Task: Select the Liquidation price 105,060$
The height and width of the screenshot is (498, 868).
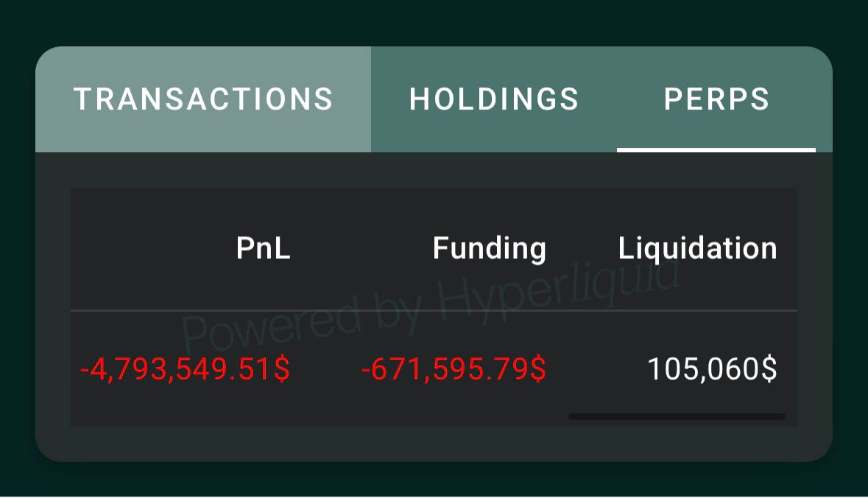Action: click(712, 369)
